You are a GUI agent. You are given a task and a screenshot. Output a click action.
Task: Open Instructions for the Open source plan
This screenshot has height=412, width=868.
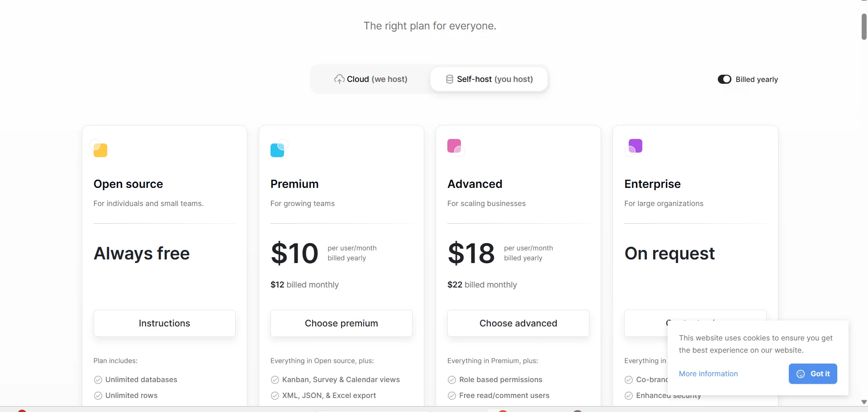[164, 323]
